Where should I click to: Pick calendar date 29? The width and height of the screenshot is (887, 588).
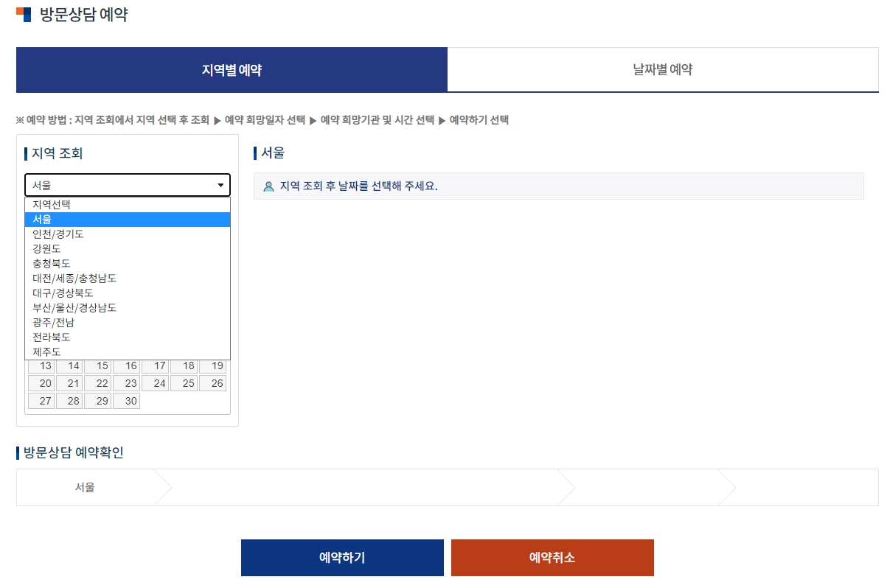click(x=98, y=401)
